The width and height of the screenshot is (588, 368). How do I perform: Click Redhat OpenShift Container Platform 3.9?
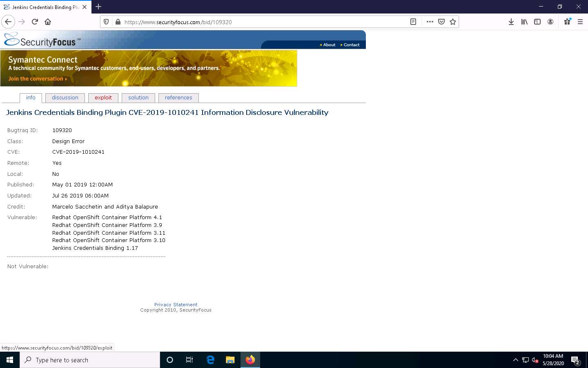107,225
